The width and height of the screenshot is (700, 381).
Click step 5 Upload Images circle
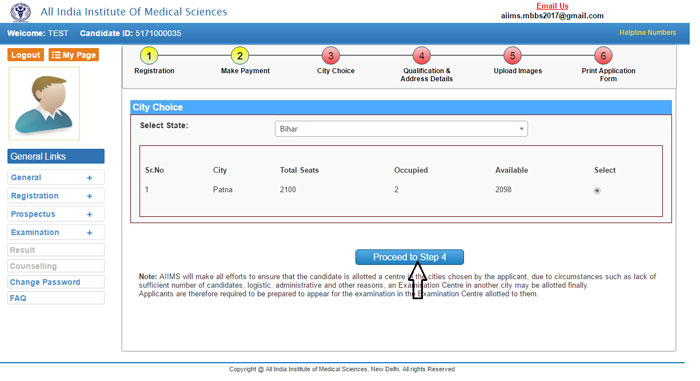point(512,56)
